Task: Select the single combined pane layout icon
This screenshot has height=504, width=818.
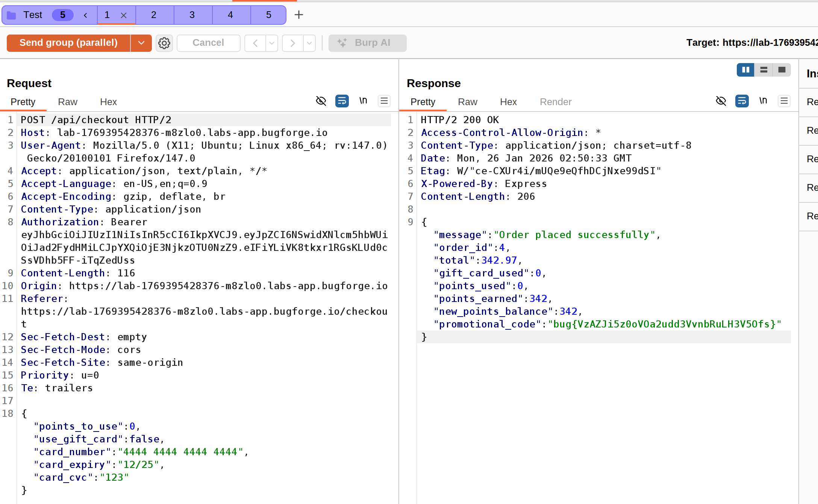Action: 782,70
